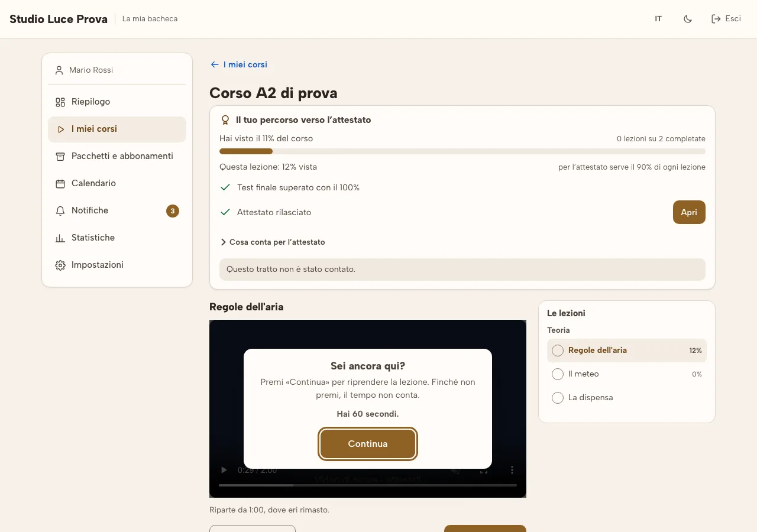
Task: Click the attestato award ribbon icon
Action: click(225, 120)
